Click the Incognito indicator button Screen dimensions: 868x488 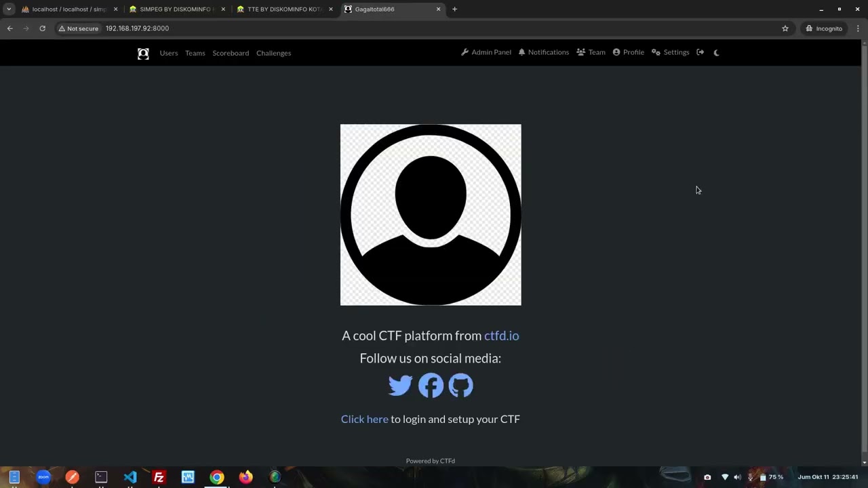(824, 28)
